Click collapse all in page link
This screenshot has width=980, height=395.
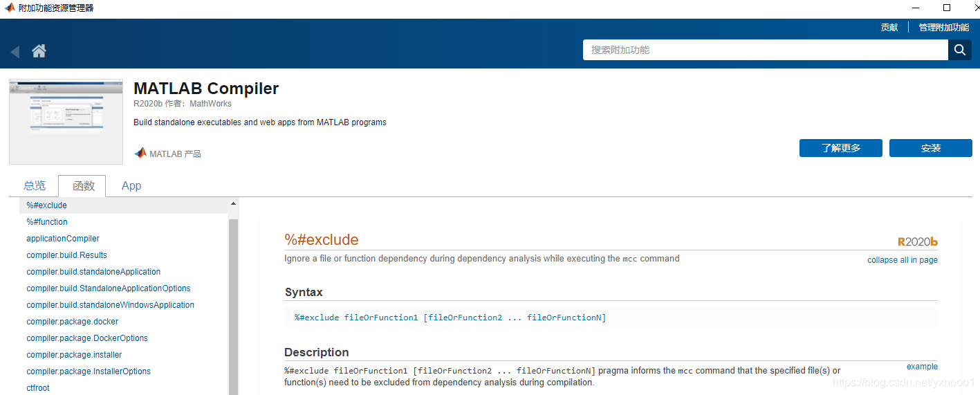903,260
